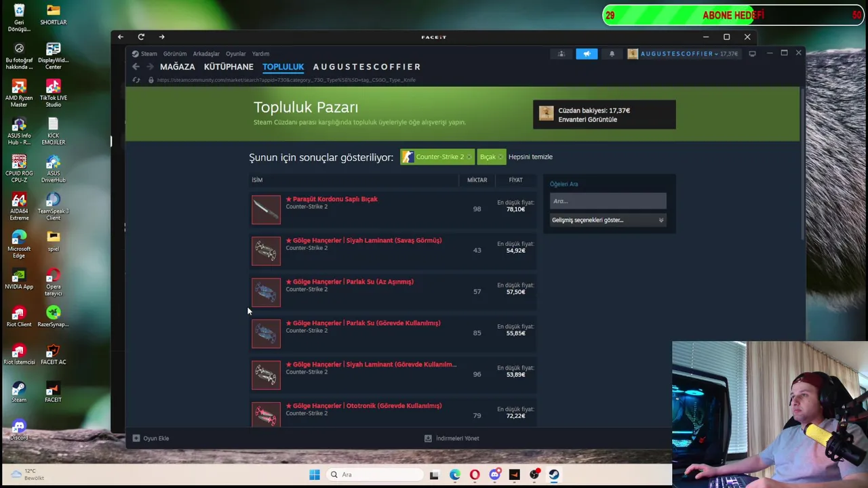Click wallet avatar next to Cüzdan bakiyesi

[x=546, y=114]
